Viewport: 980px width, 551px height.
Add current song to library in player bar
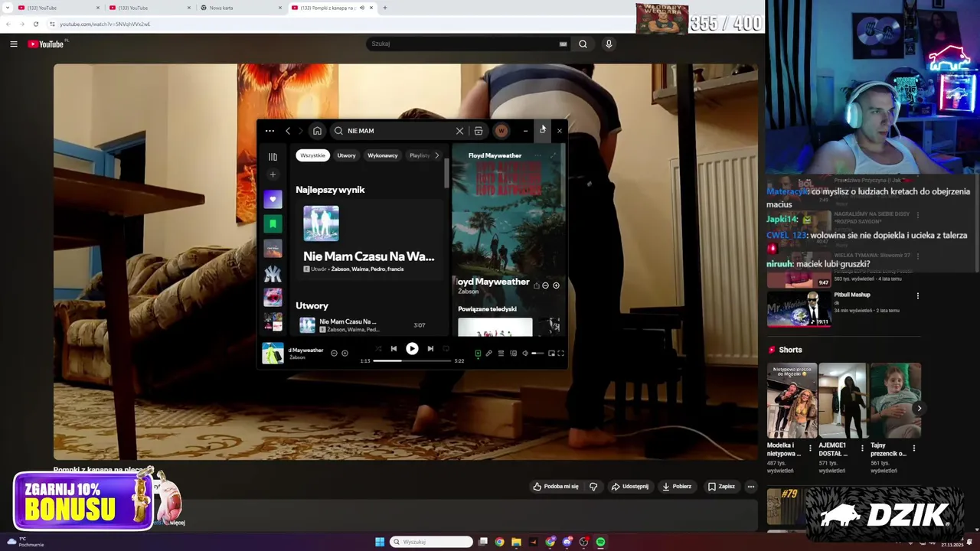coord(345,353)
